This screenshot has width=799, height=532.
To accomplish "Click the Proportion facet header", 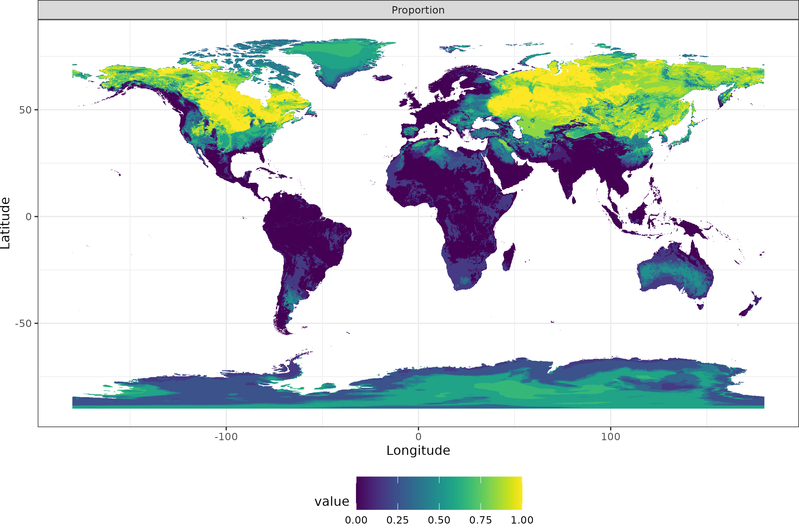I will pyautogui.click(x=418, y=10).
